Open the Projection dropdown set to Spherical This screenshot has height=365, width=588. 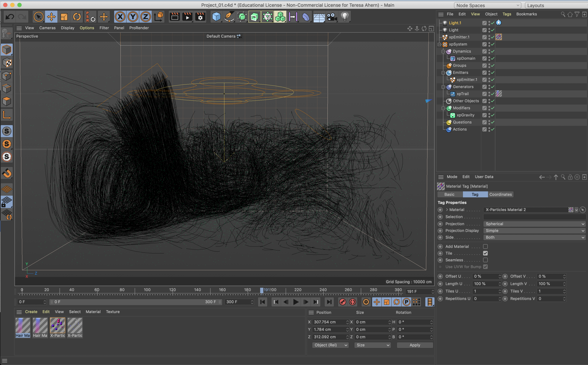coord(534,224)
